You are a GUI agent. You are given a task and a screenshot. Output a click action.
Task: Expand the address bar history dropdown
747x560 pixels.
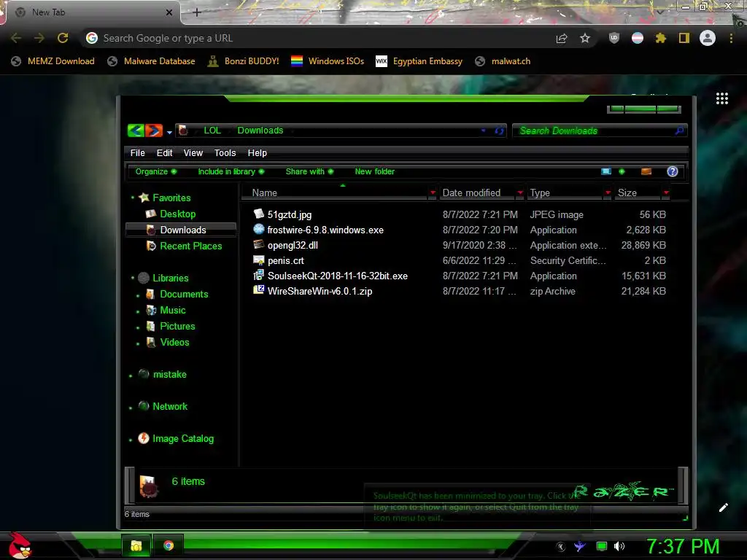(x=483, y=131)
